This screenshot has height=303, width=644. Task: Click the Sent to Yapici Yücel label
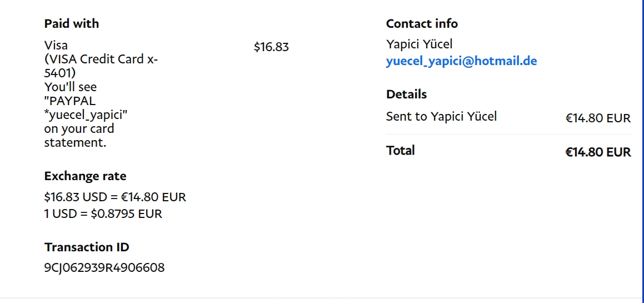pyautogui.click(x=441, y=117)
